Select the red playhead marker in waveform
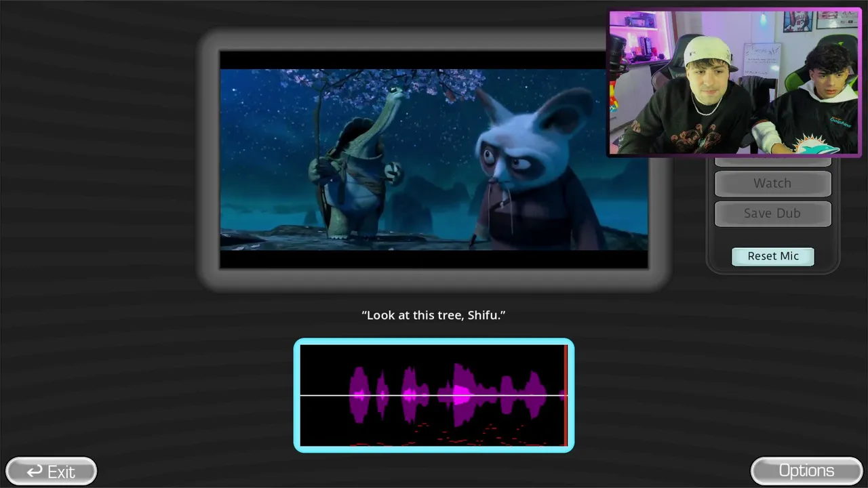The height and width of the screenshot is (488, 868). [x=566, y=395]
